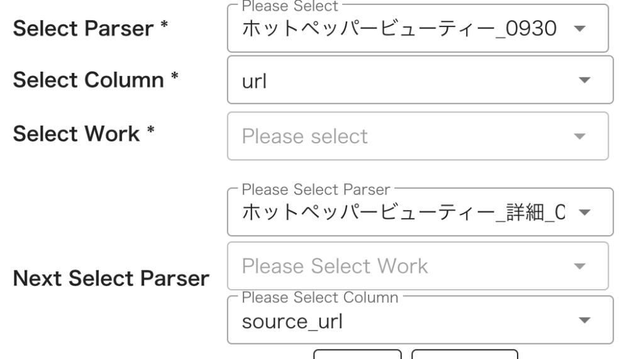The width and height of the screenshot is (644, 359).
Task: Open the ホットペッパービューティー_0930 parser dropdown
Action: 399,30
